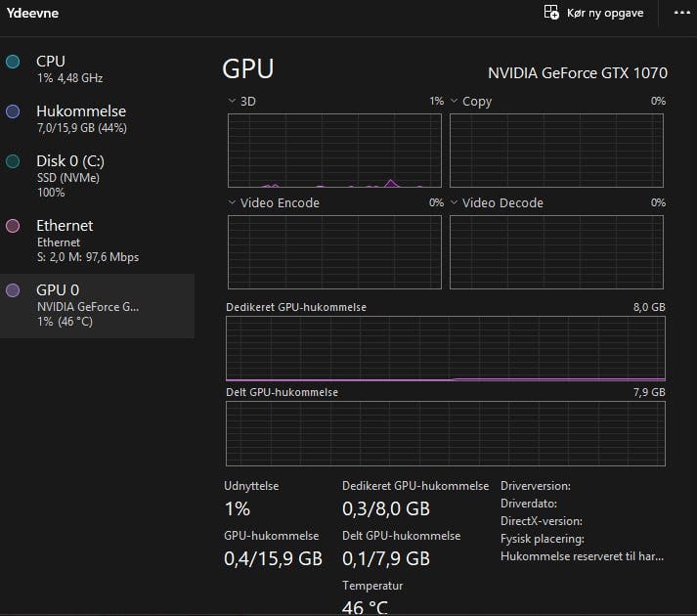This screenshot has height=616, width=697.
Task: Click the 0,3/8,0 GB value
Action: click(x=386, y=508)
